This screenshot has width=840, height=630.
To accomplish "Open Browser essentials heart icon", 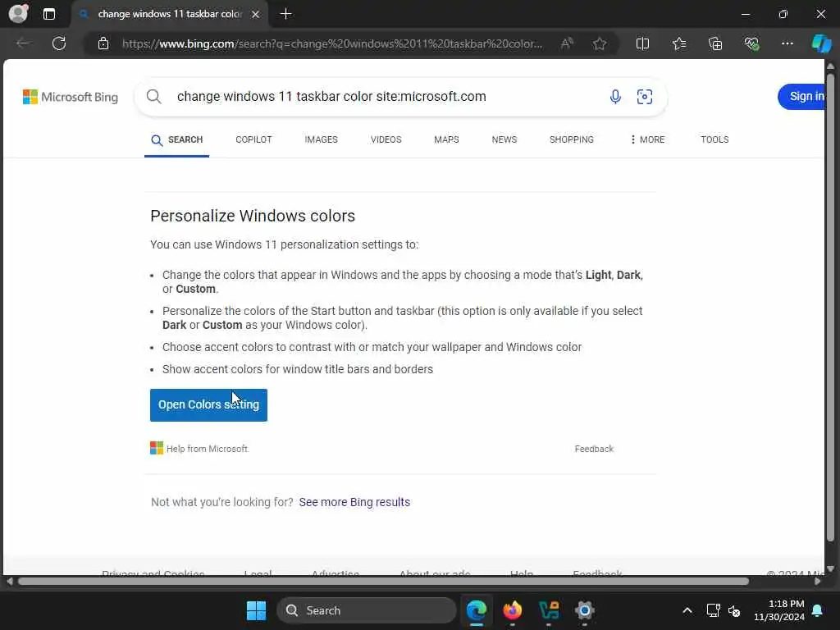I will 751,43.
